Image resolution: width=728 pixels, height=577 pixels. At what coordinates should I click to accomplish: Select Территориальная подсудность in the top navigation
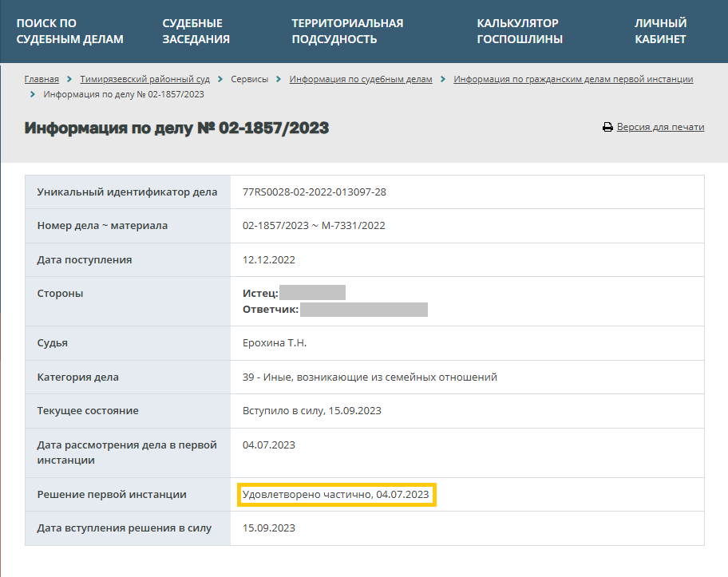[x=347, y=31]
